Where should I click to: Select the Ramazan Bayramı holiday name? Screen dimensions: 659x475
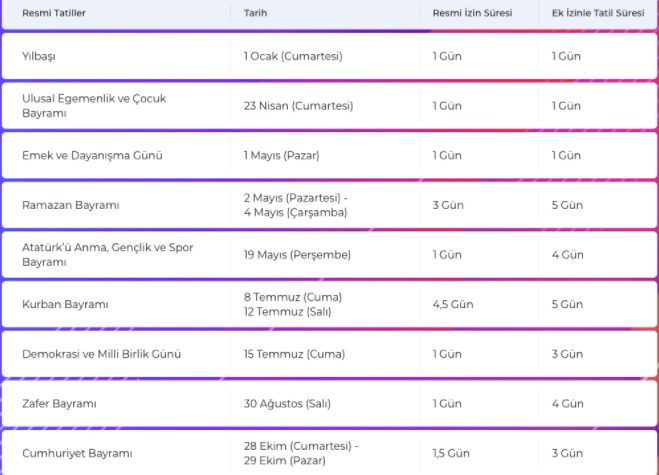[x=71, y=205]
